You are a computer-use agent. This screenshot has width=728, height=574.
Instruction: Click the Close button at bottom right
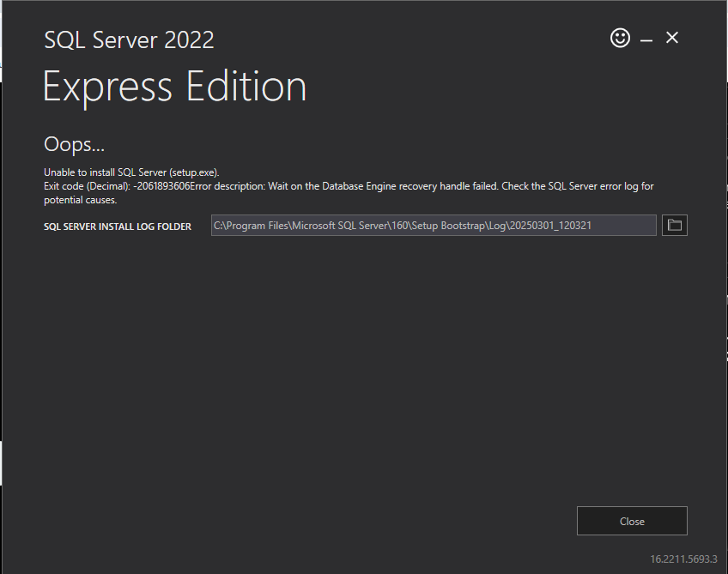click(632, 521)
